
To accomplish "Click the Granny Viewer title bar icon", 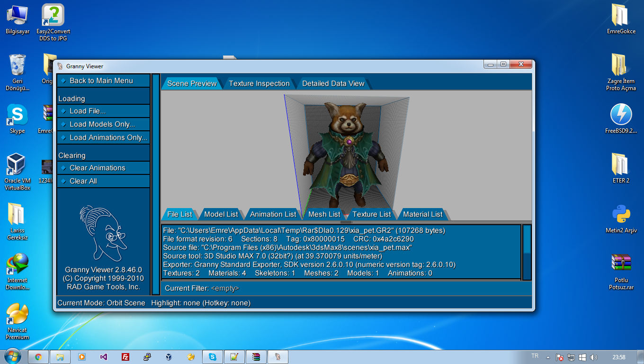I will (60, 66).
